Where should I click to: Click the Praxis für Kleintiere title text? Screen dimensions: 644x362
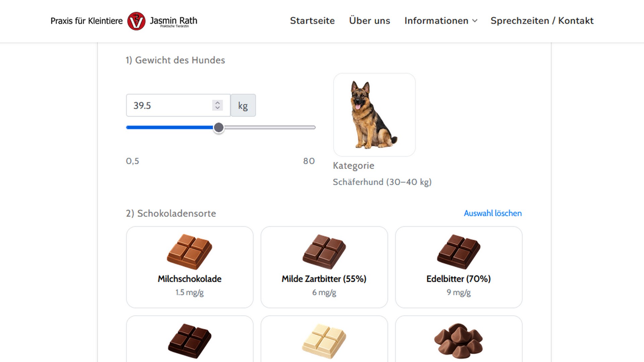tap(87, 21)
